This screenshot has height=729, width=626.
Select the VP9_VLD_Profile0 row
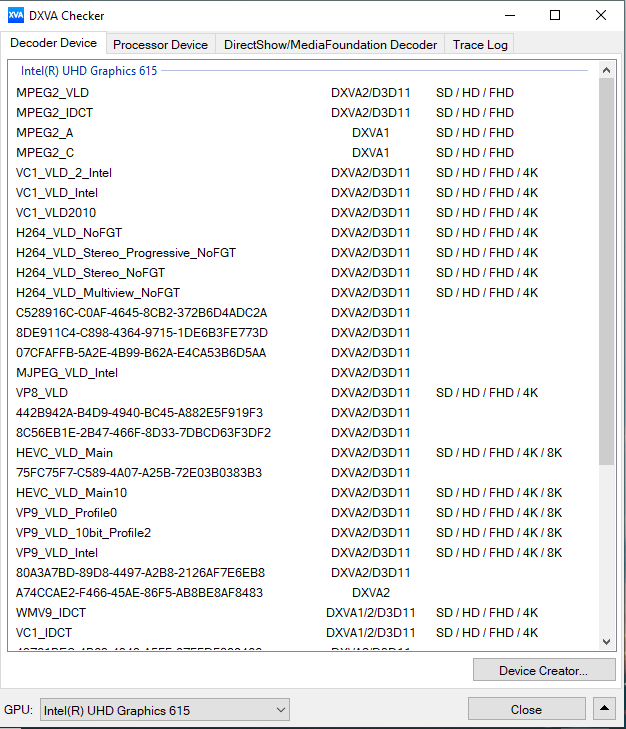(x=302, y=512)
